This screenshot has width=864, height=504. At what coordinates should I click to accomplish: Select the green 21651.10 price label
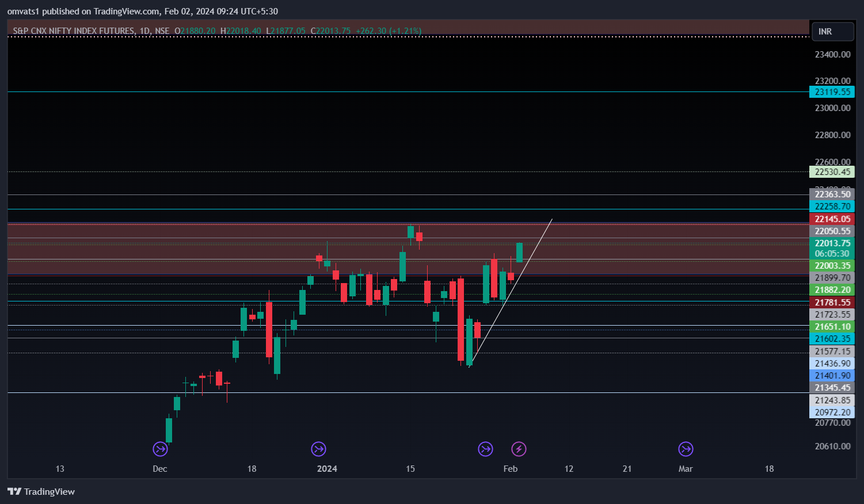click(x=832, y=327)
